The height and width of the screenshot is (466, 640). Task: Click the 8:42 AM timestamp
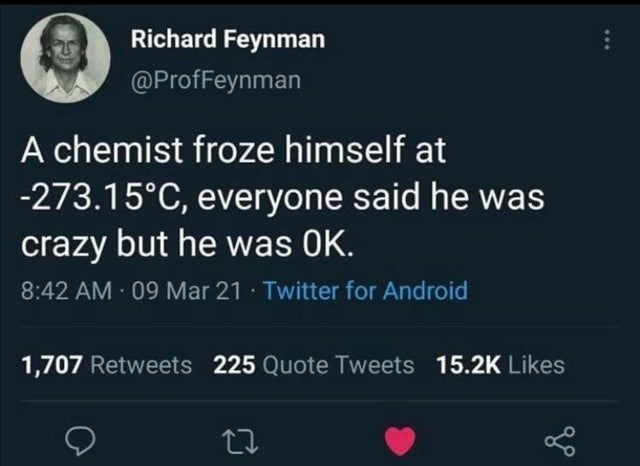pos(67,291)
